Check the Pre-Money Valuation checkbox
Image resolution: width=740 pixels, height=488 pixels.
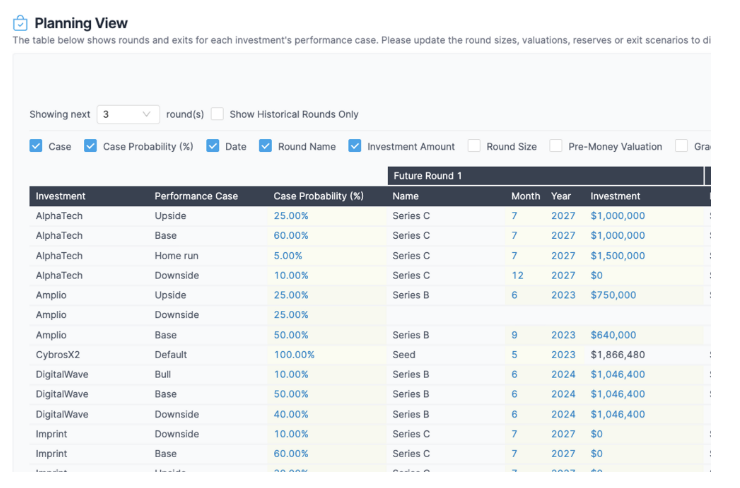[556, 146]
